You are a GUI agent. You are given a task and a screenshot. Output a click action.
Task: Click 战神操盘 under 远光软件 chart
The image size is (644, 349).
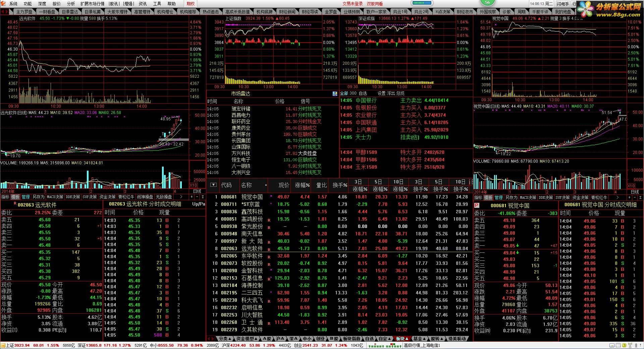[x=145, y=197]
